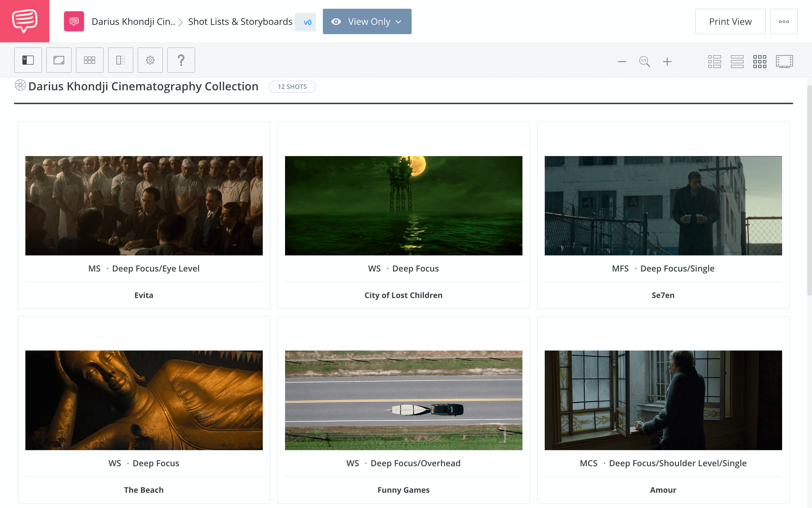
Task: Open the City of Lost Children thumbnail
Action: tap(403, 206)
